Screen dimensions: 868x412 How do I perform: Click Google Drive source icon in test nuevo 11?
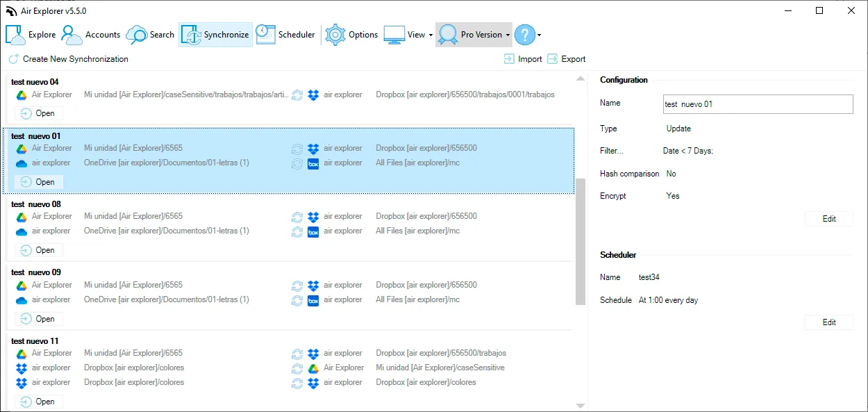coord(22,353)
